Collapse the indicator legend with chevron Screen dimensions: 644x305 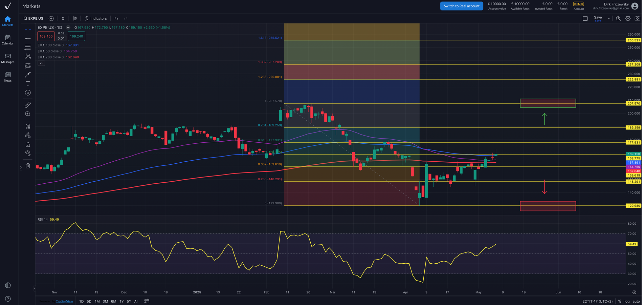(41, 63)
